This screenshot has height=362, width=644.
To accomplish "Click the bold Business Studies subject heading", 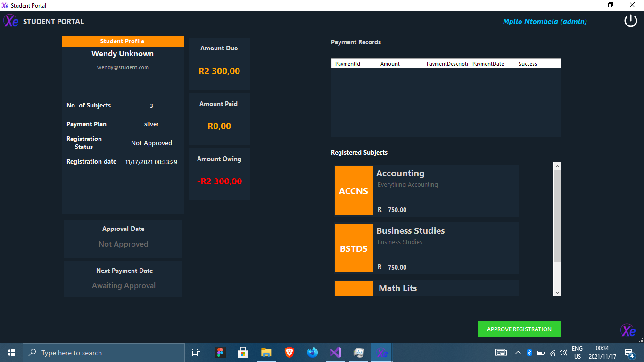I will (411, 231).
